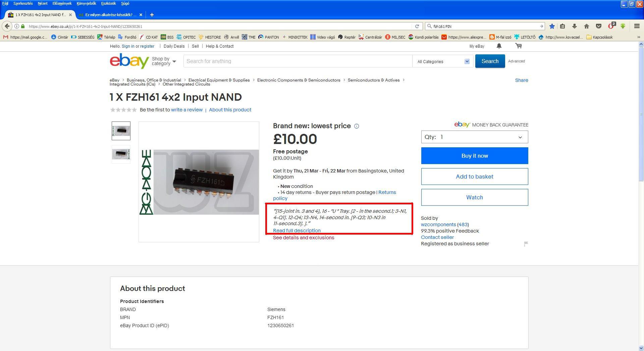Viewport: 644px width, 351px height.
Task: Click See details and exclusions
Action: tap(304, 238)
